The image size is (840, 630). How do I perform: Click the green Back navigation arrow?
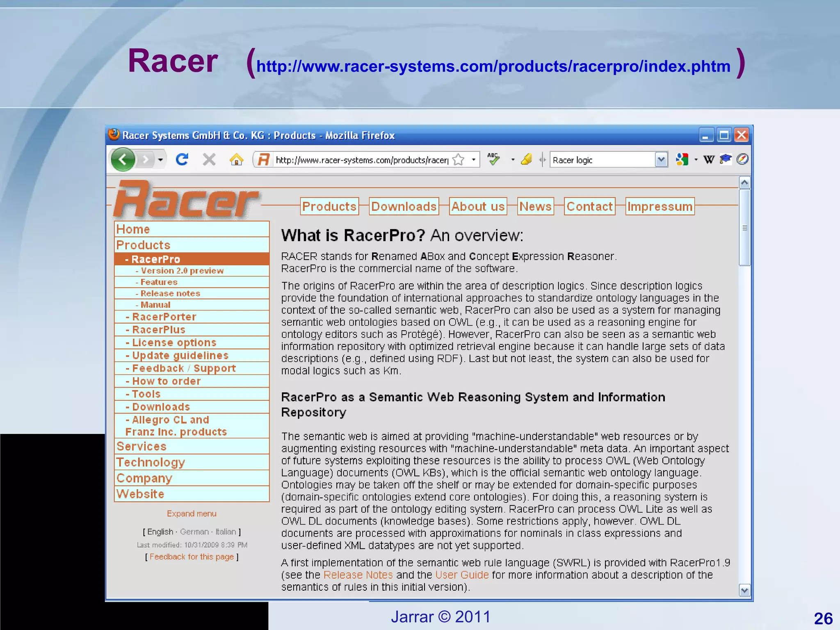point(123,159)
